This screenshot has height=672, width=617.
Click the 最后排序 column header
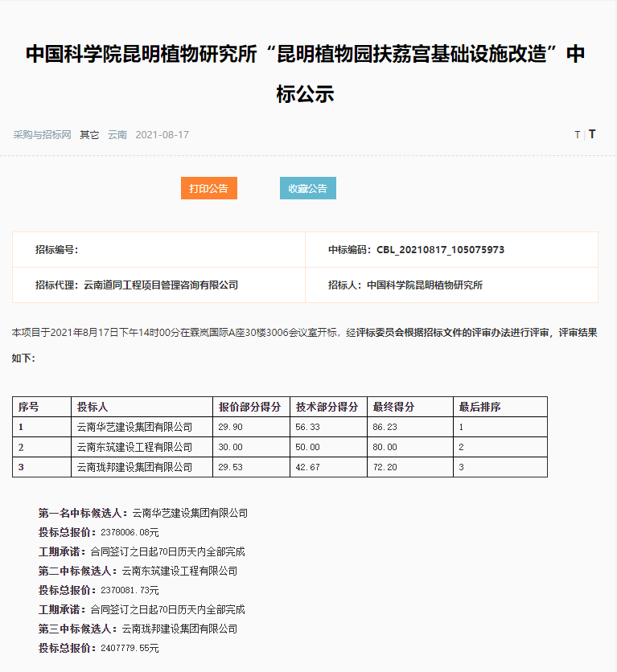coord(479,407)
